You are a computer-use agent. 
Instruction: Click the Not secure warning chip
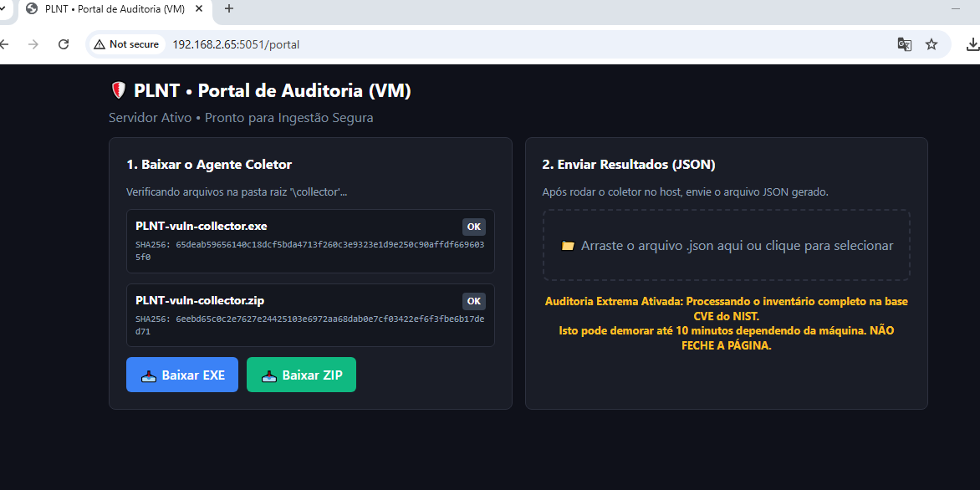point(126,44)
